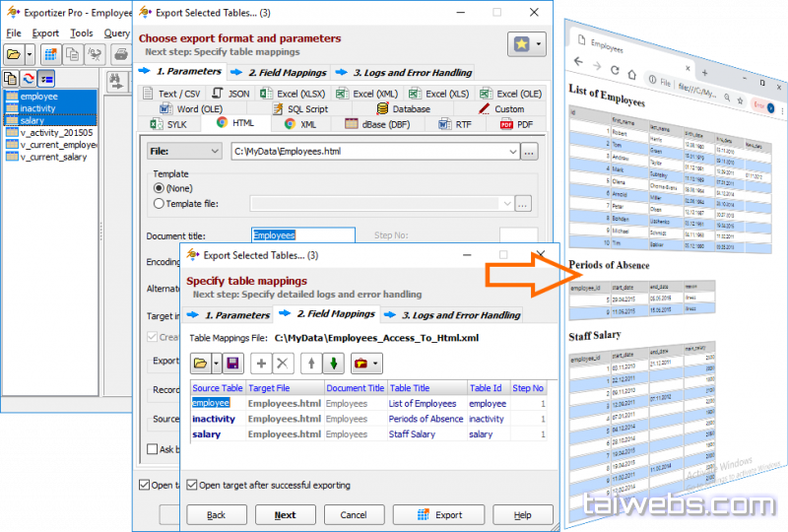
Task: Click the printer icon in main toolbar
Action: (120, 54)
